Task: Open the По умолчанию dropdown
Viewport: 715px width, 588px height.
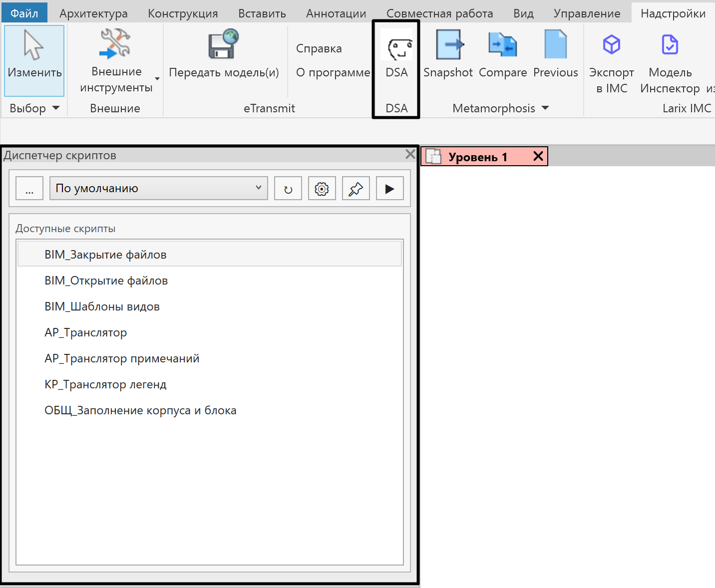Action: click(x=159, y=189)
